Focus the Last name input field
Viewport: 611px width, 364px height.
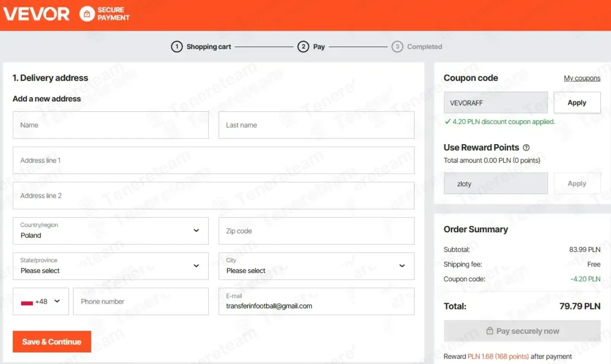[317, 125]
